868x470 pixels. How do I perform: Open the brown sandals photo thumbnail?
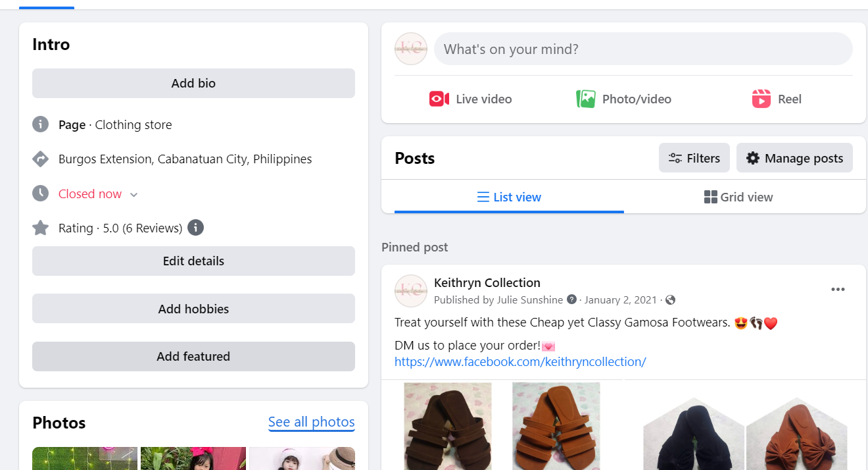pyautogui.click(x=447, y=426)
